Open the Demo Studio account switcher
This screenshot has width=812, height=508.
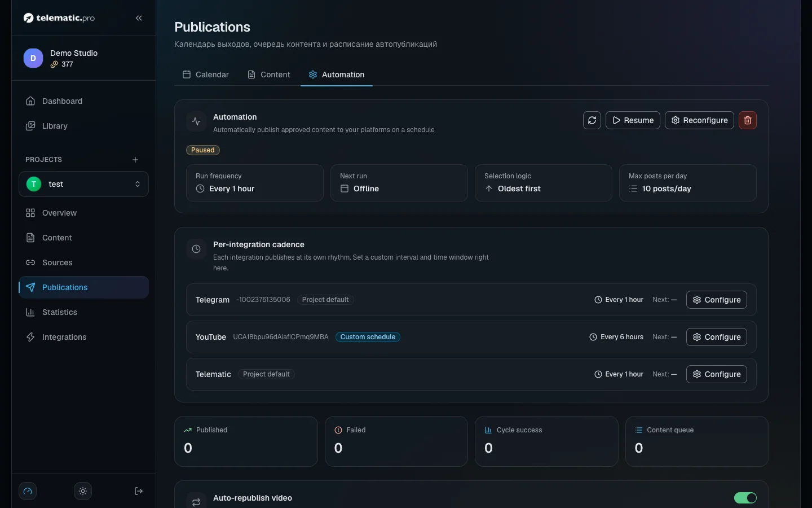point(83,58)
